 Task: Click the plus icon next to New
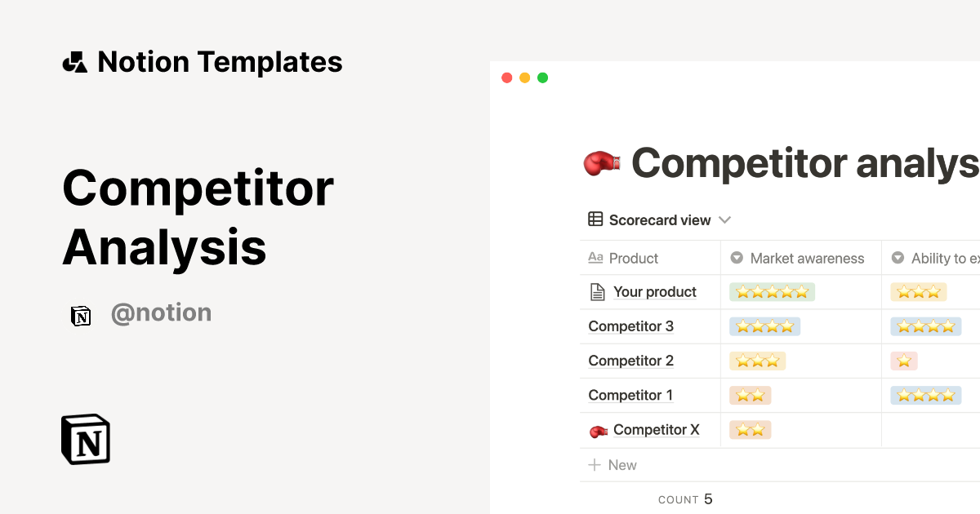[594, 465]
